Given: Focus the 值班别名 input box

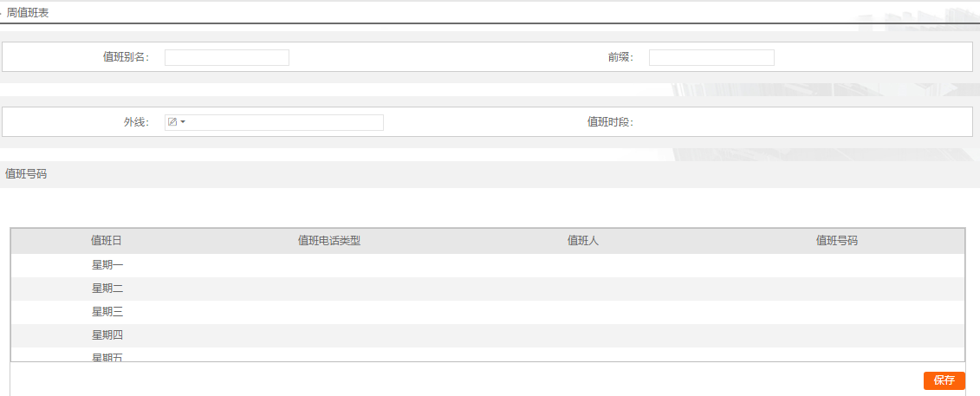Looking at the screenshot, I should point(227,57).
